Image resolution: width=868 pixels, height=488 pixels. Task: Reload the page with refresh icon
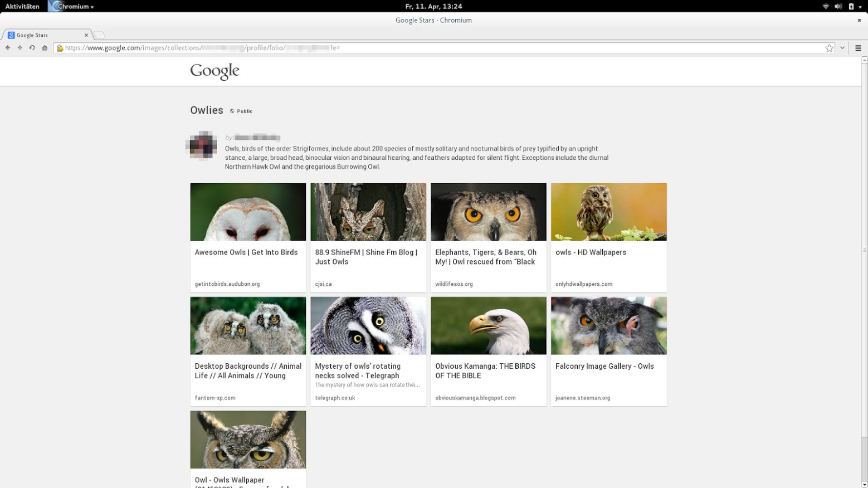(32, 48)
